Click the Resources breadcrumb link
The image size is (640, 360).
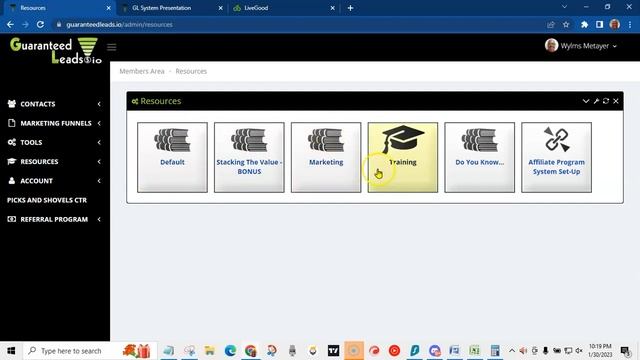[x=191, y=71]
